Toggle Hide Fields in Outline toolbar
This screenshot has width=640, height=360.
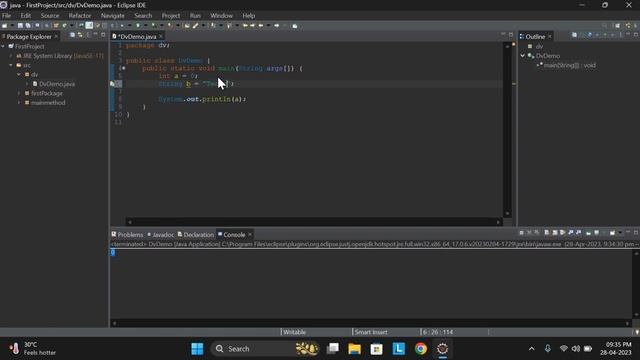pyautogui.click(x=590, y=35)
